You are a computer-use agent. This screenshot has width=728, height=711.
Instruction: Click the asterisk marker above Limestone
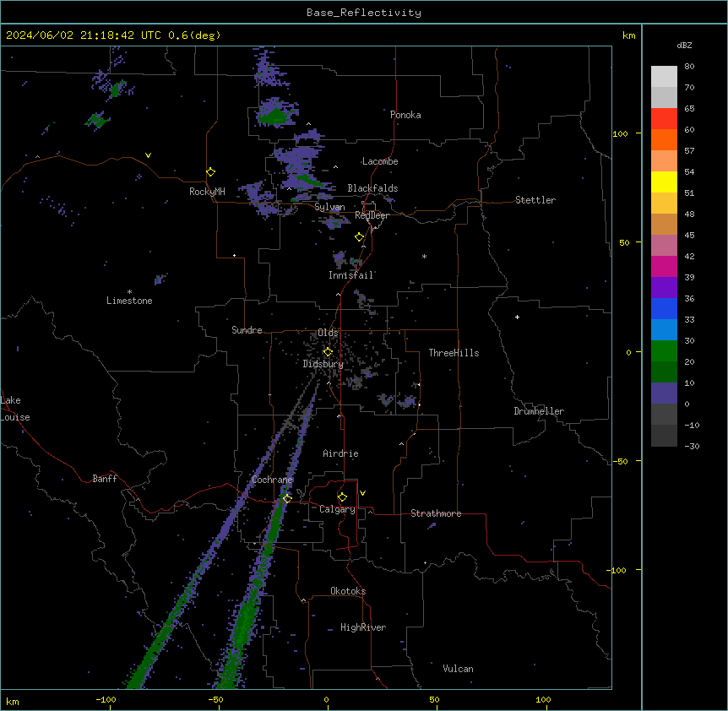(129, 292)
